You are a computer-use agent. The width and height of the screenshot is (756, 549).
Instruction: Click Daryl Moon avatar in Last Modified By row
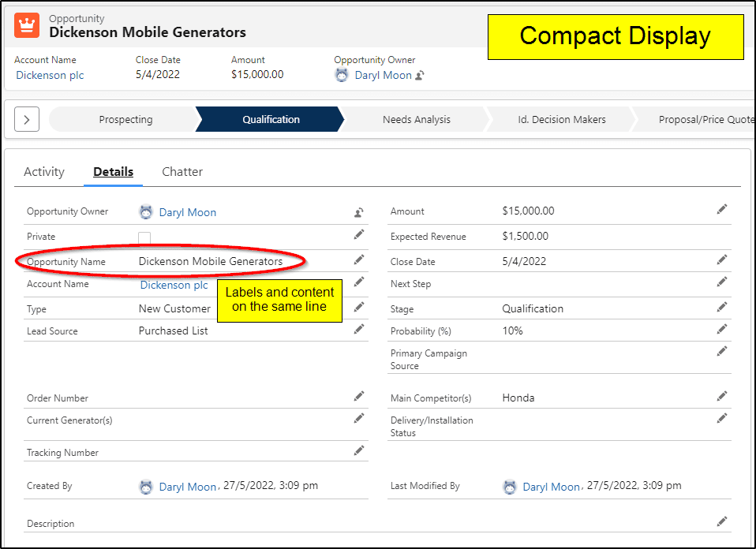[x=509, y=487]
